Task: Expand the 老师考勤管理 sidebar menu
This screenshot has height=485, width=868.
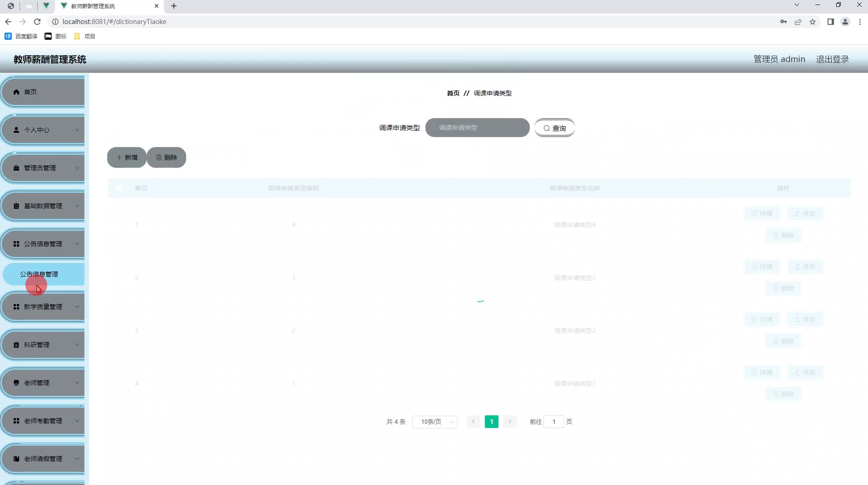Action: 43,421
